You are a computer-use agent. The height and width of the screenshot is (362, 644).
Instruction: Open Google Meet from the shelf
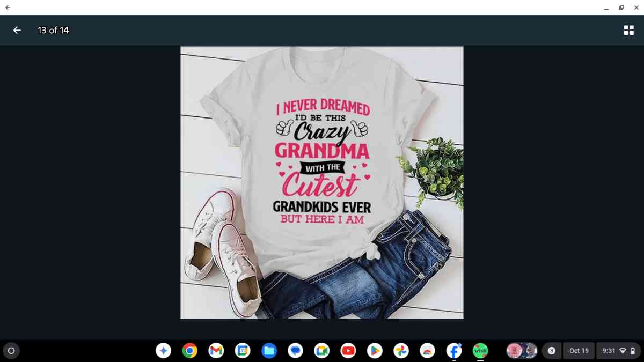point(322,351)
